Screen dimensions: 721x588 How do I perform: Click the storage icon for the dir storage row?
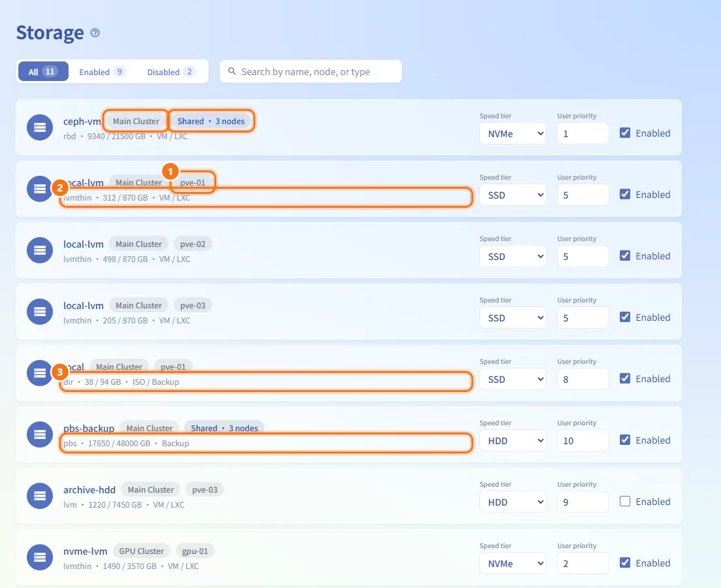(x=40, y=373)
